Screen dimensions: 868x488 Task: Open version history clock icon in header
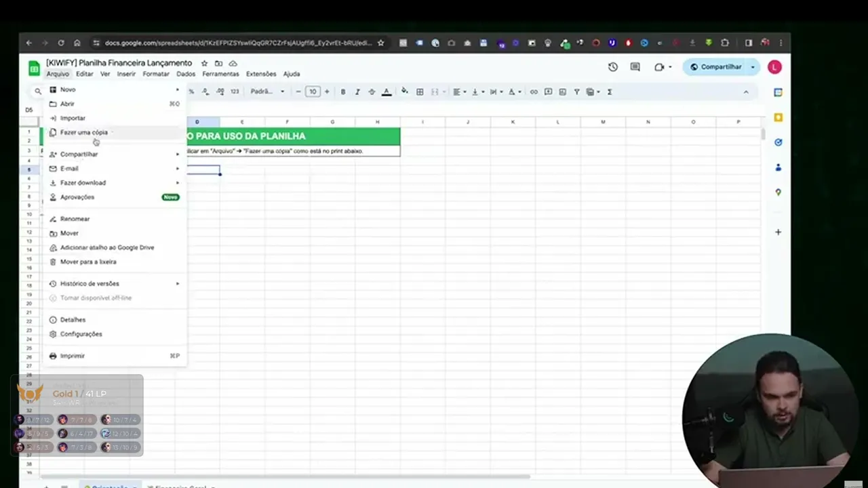613,67
